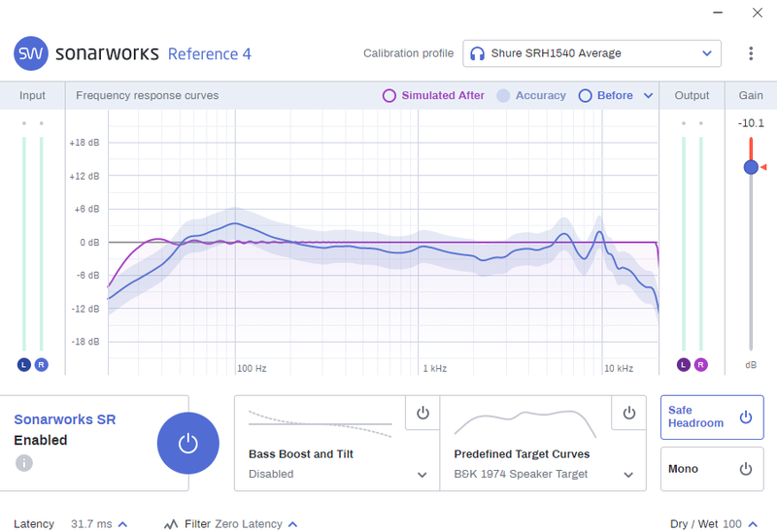Click the Latency 31.7 ms value
The image size is (777, 532).
91,524
